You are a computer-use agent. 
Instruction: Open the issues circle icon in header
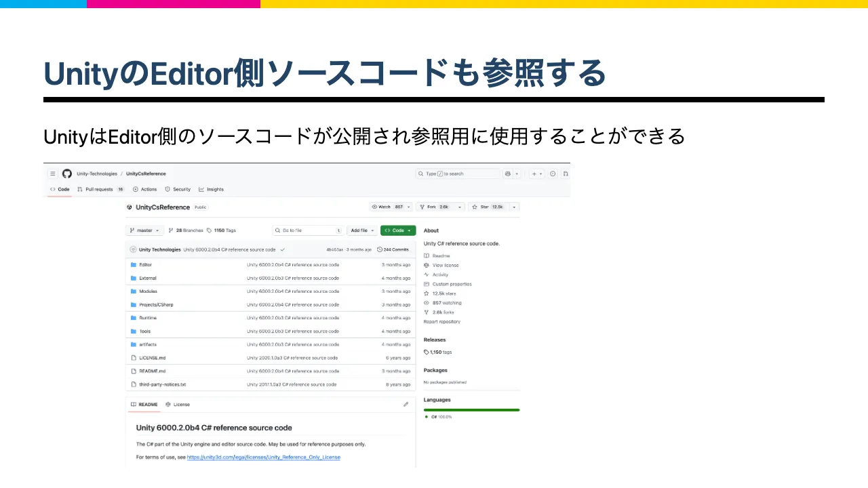[553, 174]
